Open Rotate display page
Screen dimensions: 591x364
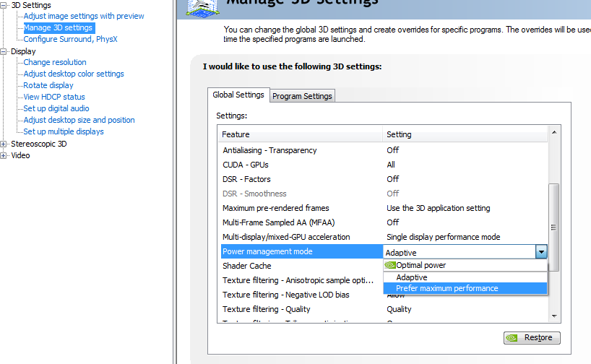[48, 85]
